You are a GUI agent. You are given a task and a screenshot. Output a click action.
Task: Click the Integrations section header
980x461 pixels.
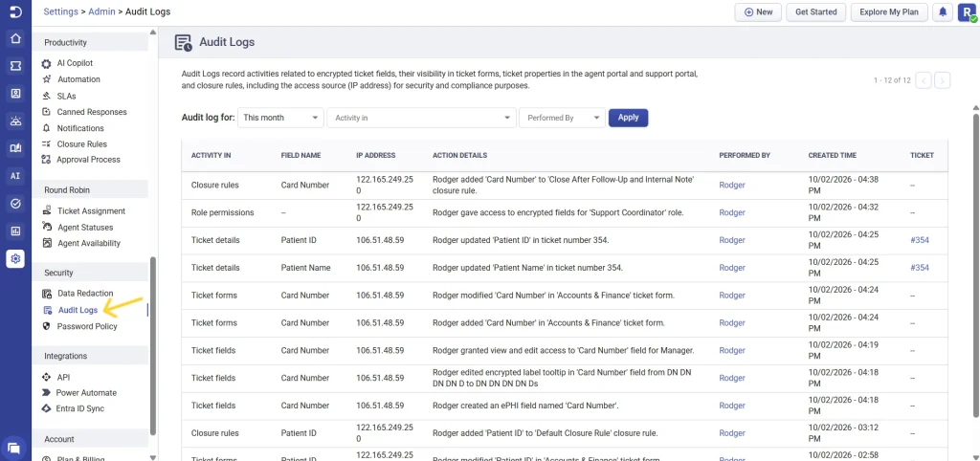coord(66,356)
